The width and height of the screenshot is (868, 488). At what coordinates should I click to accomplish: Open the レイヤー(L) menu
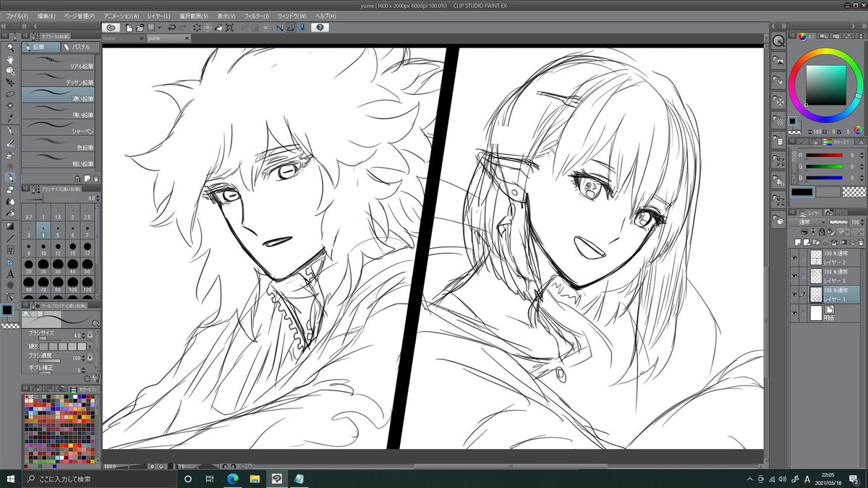click(x=158, y=15)
